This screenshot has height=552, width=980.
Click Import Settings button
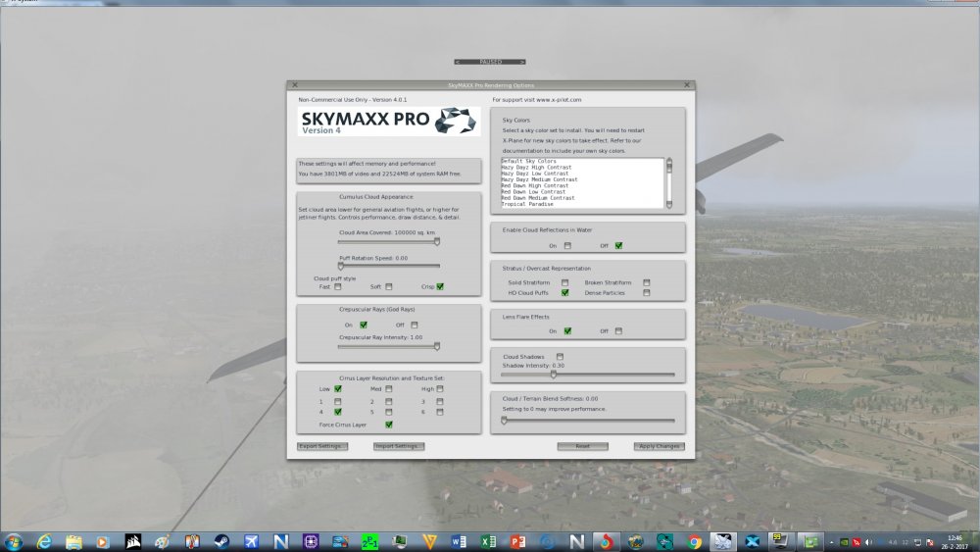(399, 446)
